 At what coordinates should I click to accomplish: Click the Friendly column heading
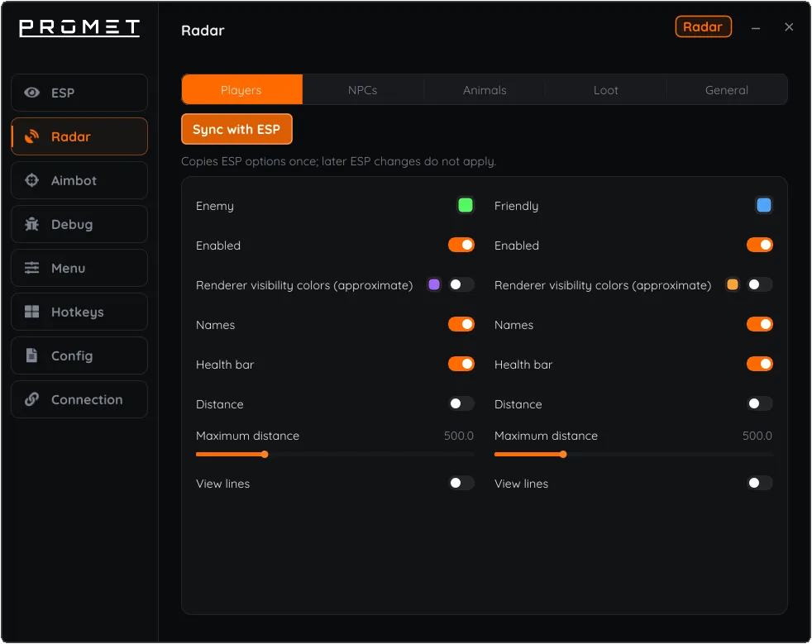(516, 206)
